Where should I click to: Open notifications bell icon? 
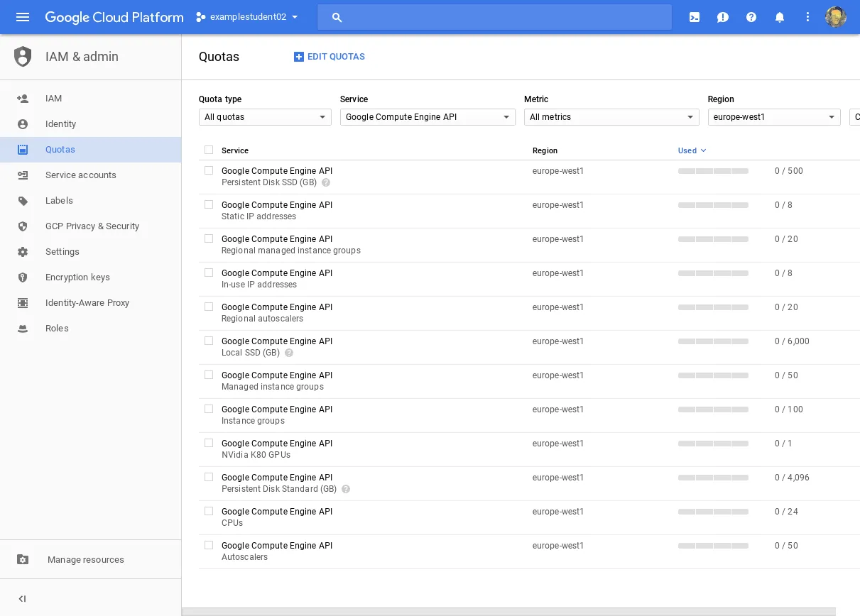click(x=780, y=17)
